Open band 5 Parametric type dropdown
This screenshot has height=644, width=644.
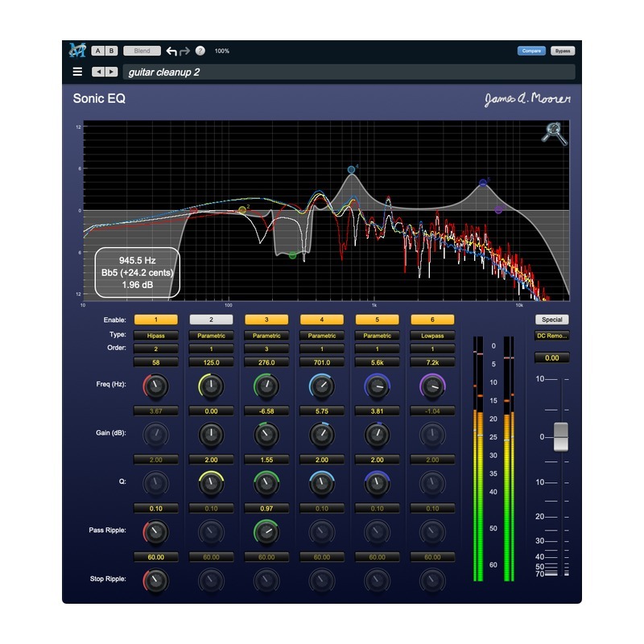pos(377,336)
